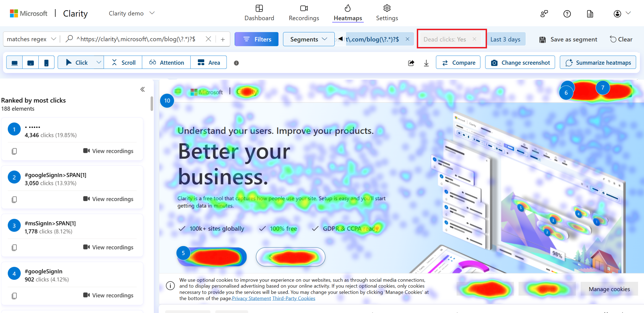Collapse the ranked clicks side panel
This screenshot has height=313, width=644.
[x=143, y=89]
